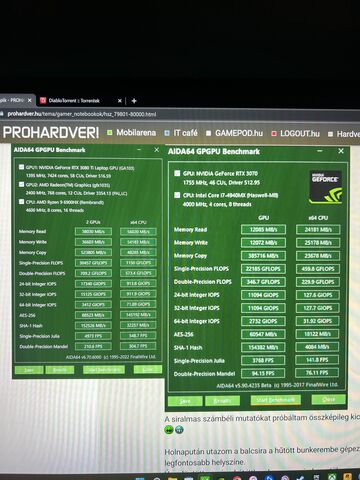
Task: Click the green square icon before Mobilarena
Action: tap(109, 133)
